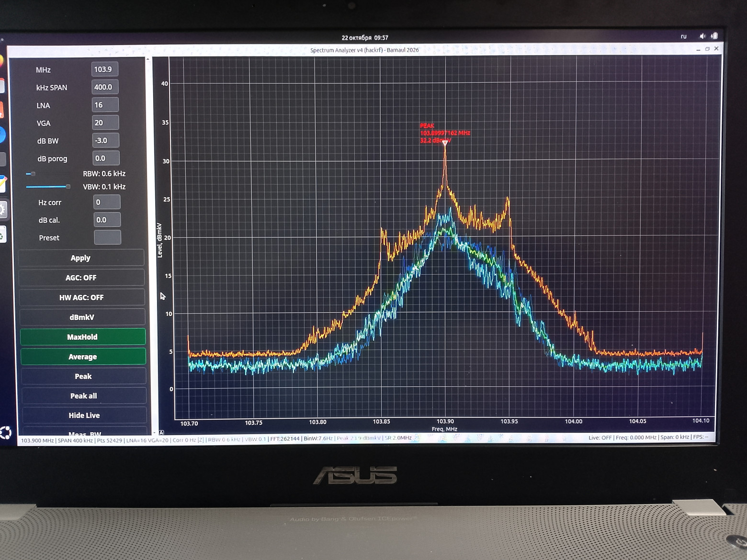Open the Show Applications icon in dock
This screenshot has width=747, height=560.
tap(5, 432)
